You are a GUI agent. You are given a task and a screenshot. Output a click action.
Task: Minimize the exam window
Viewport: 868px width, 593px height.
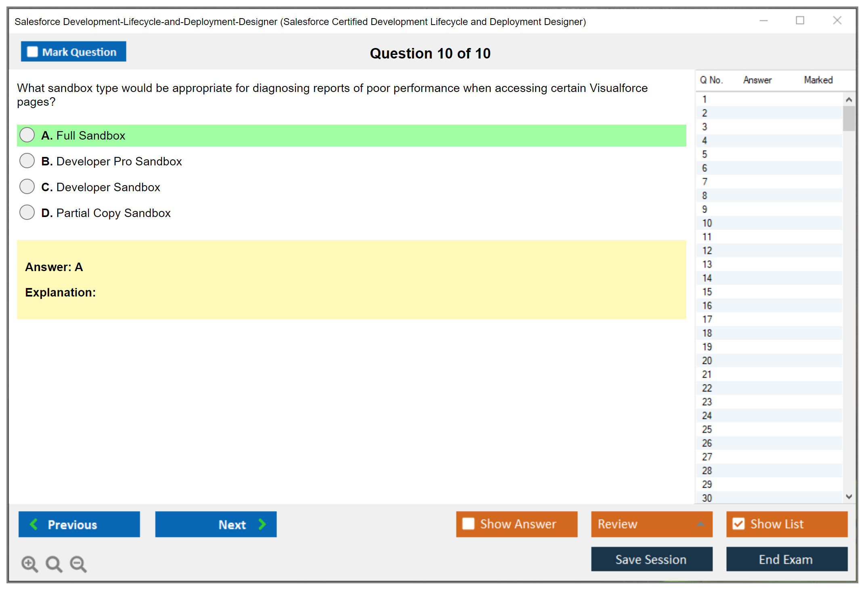click(x=763, y=21)
